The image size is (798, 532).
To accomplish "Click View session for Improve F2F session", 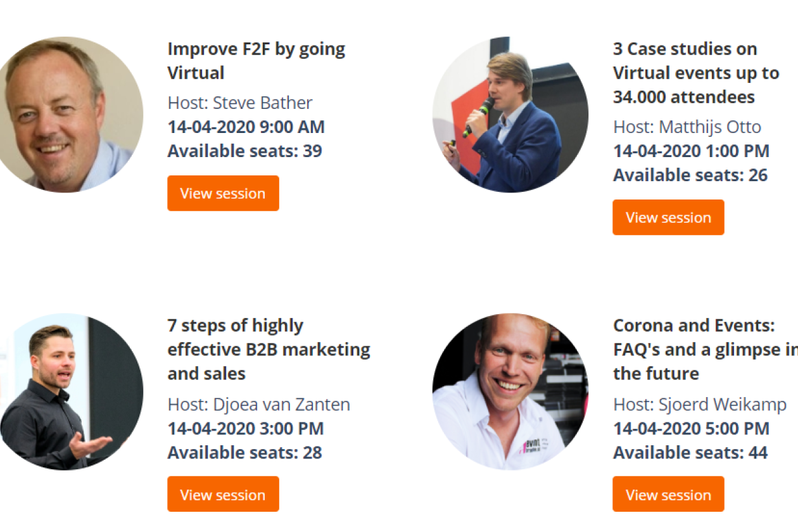I will [223, 193].
